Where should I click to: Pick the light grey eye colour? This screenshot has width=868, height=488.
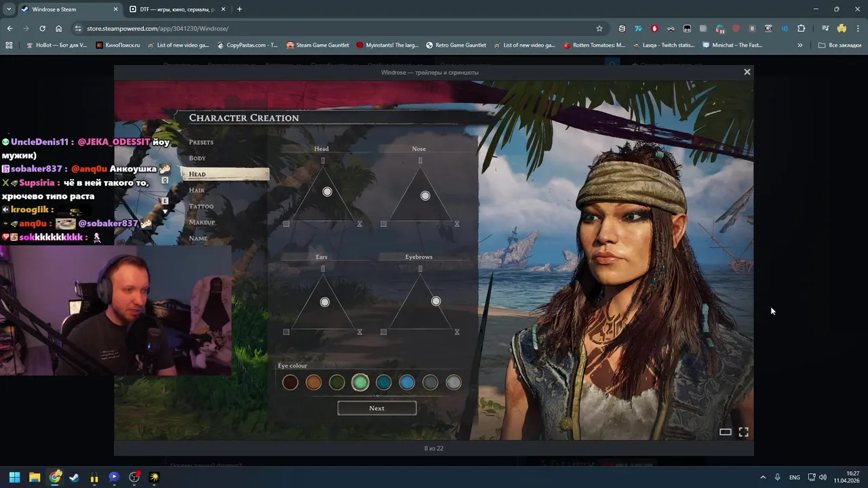click(454, 383)
